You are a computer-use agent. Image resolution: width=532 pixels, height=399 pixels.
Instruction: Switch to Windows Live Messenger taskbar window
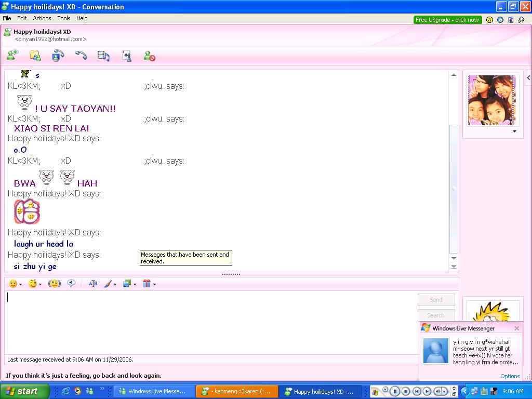pyautogui.click(x=154, y=391)
